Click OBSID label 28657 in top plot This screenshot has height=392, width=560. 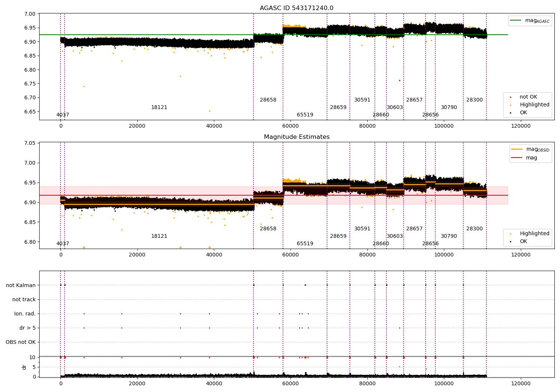pos(414,100)
